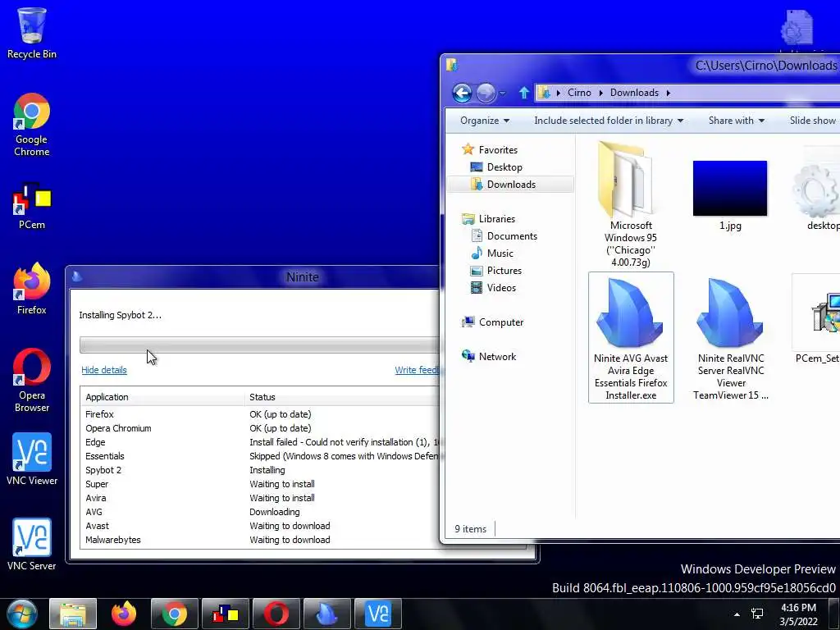Switch to Chrome on the taskbar

pyautogui.click(x=175, y=614)
